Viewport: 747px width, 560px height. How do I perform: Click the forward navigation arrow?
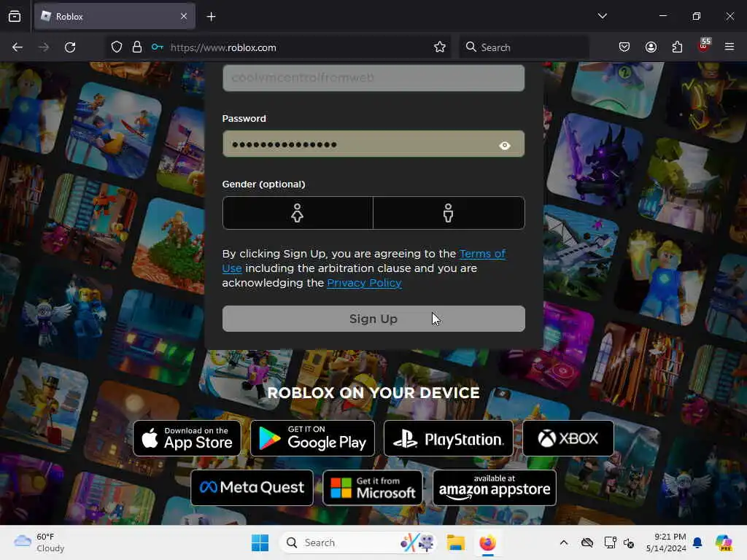coord(43,47)
